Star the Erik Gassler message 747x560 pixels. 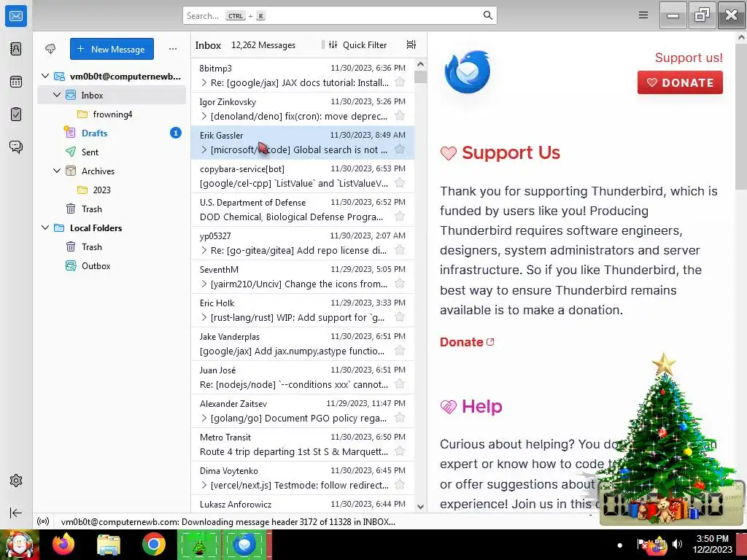click(400, 149)
